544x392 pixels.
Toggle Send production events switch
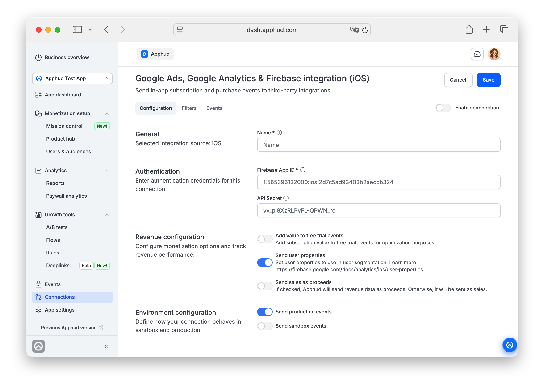265,312
